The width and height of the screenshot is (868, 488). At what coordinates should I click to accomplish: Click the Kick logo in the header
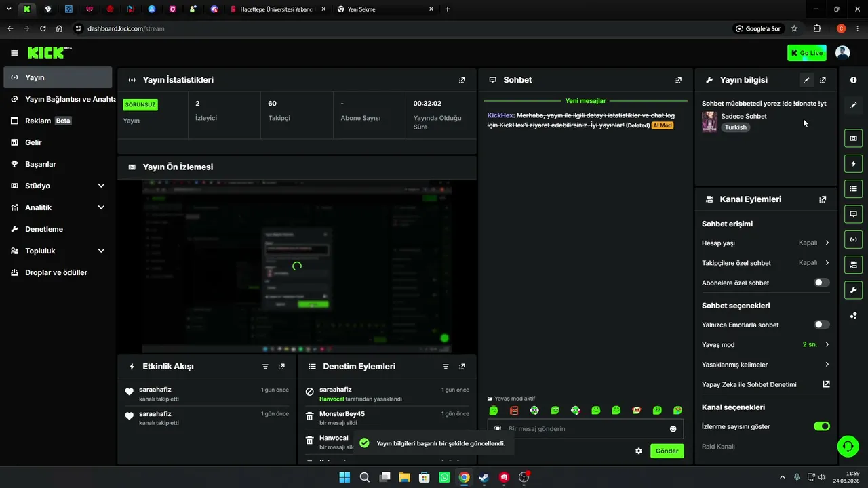[49, 52]
